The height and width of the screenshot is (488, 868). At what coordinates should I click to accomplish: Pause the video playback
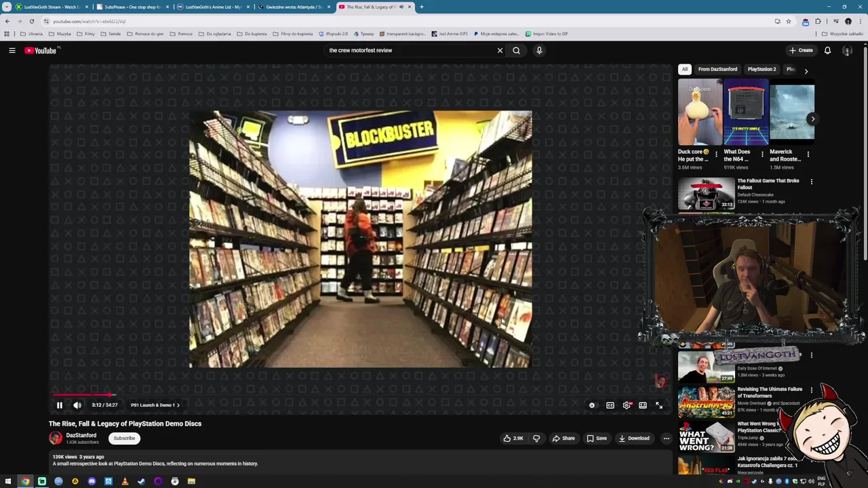click(59, 405)
